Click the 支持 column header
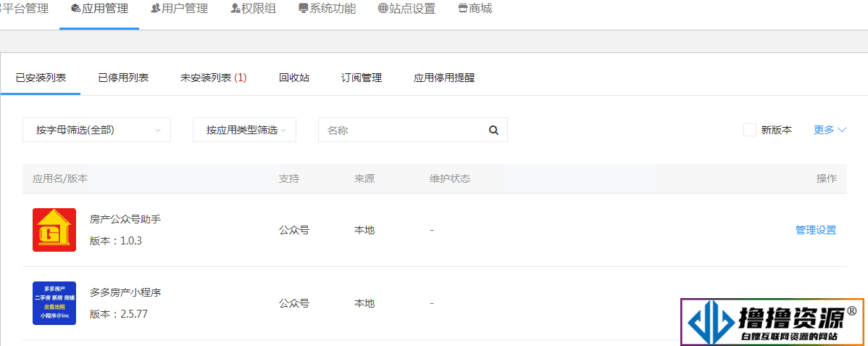 tap(289, 178)
